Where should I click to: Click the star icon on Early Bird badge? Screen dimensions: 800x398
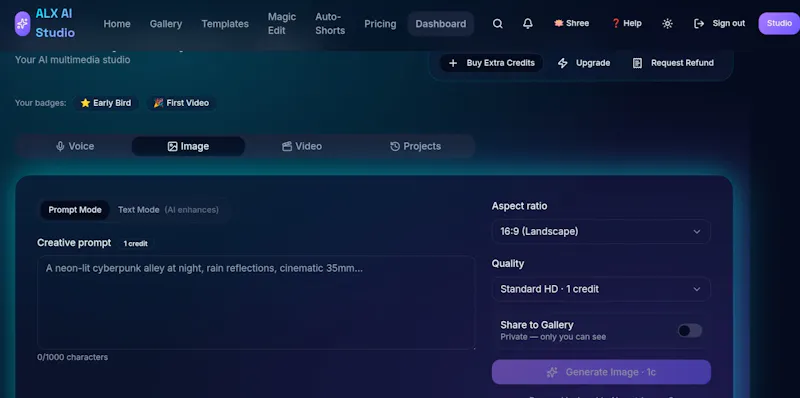[x=85, y=103]
